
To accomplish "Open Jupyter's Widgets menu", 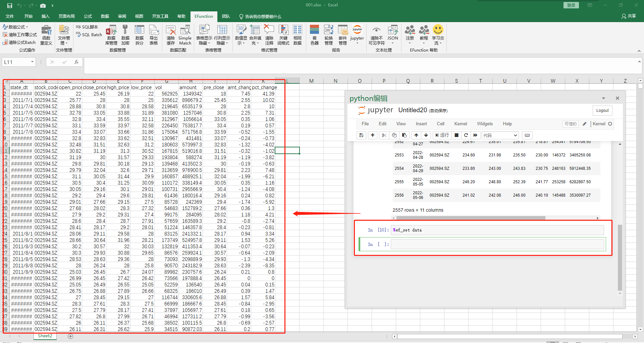I will click(x=485, y=124).
